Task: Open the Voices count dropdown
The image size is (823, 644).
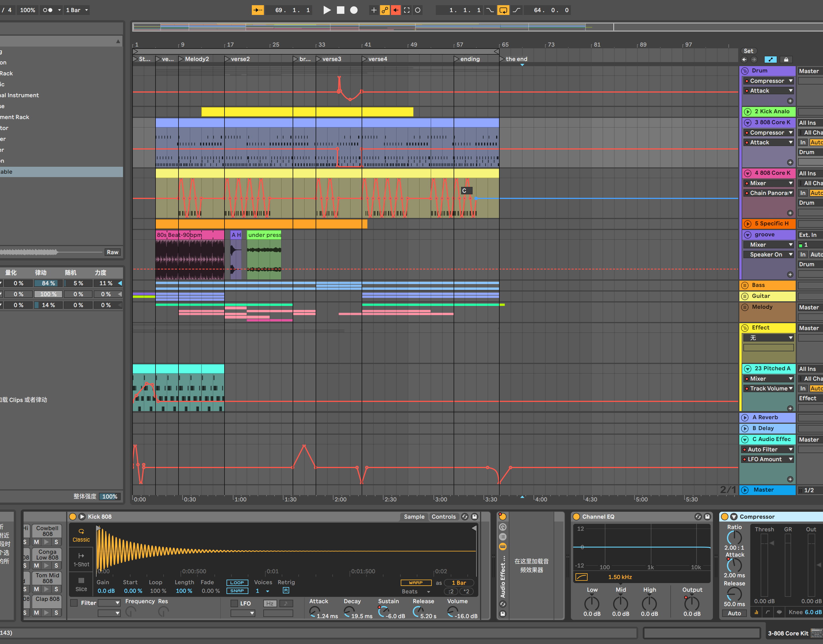Action: coord(263,591)
